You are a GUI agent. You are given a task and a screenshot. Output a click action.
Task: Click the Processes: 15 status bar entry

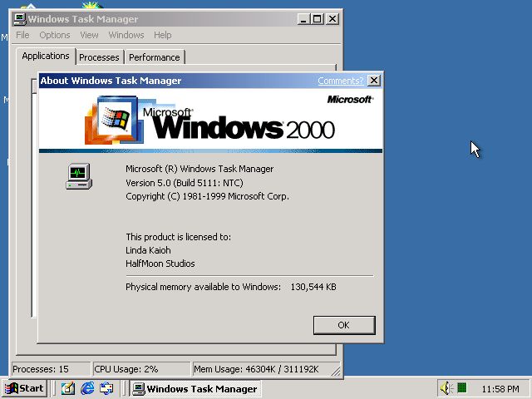(51, 369)
